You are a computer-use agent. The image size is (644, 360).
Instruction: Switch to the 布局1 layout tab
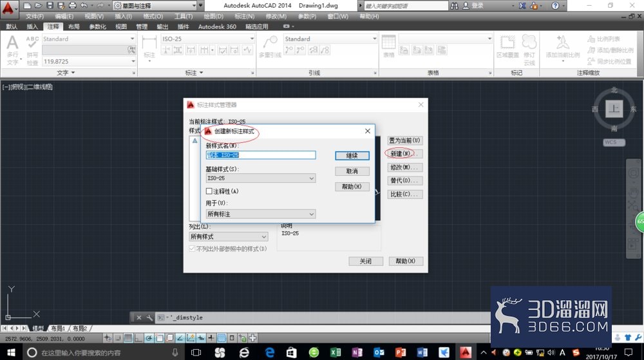click(58, 328)
